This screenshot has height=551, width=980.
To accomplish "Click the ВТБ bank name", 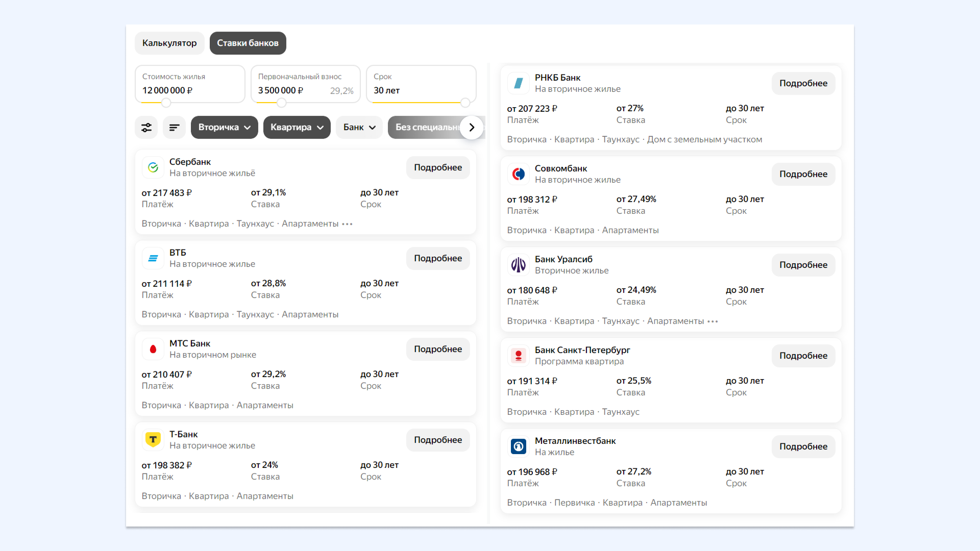I will 178,253.
